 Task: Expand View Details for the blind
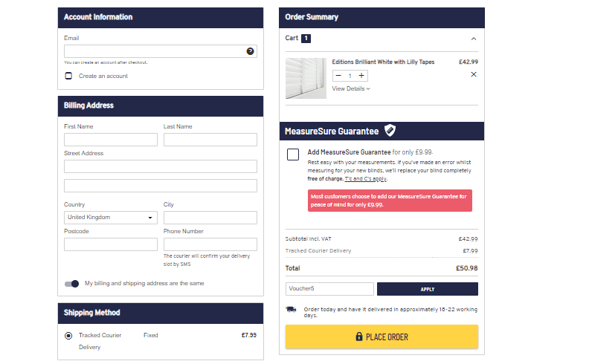pyautogui.click(x=350, y=88)
